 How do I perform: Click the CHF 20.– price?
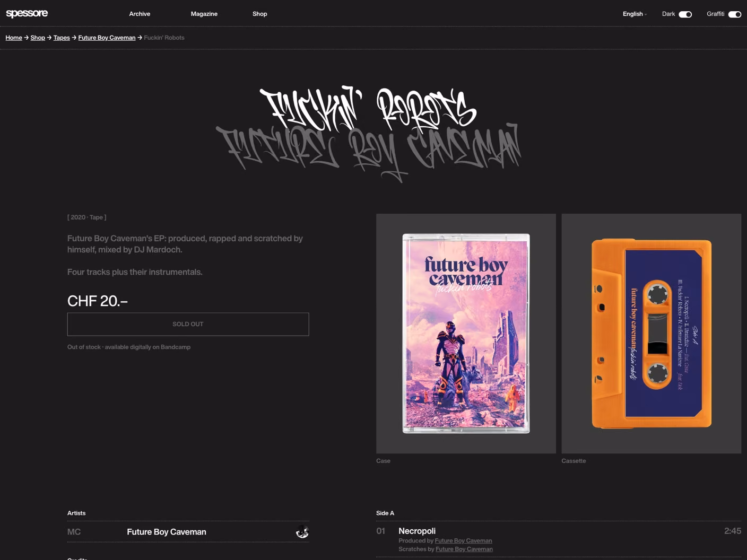pos(98,301)
